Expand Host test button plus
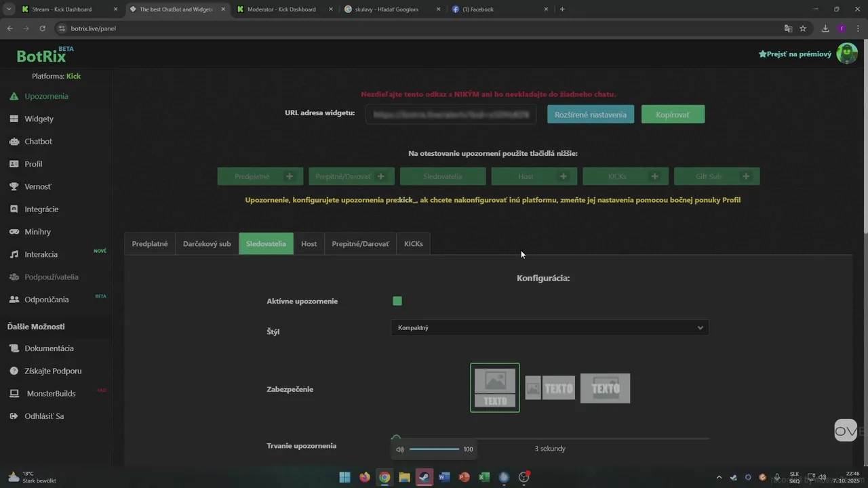 (564, 176)
